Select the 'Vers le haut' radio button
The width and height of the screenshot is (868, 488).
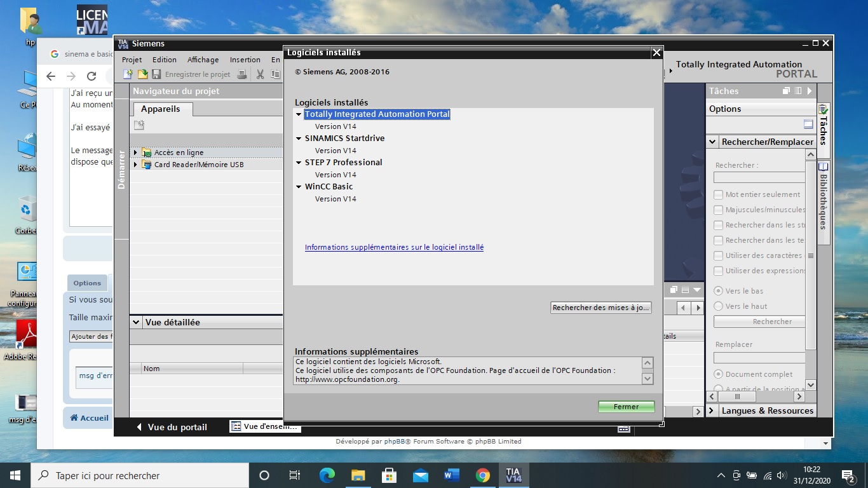click(718, 306)
